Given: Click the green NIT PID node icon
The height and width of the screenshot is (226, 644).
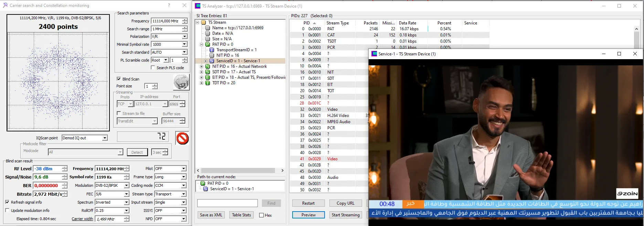Looking at the screenshot, I should [208, 66].
